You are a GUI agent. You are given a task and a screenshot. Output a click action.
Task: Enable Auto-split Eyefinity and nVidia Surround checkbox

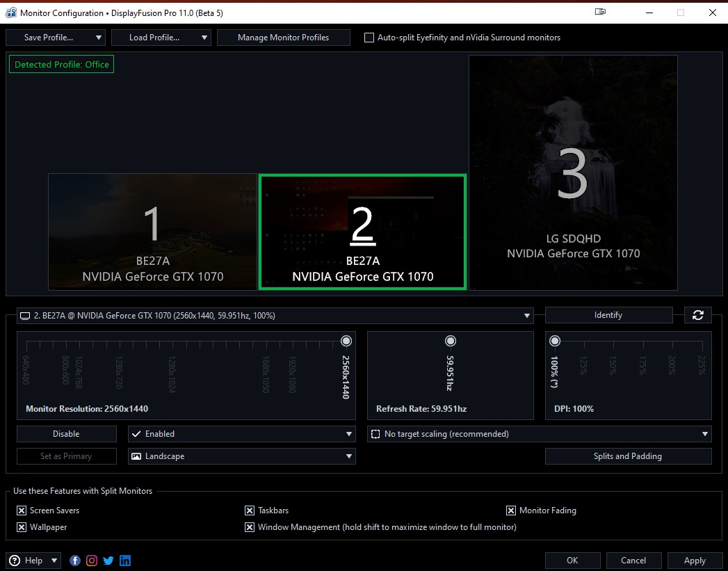click(x=369, y=38)
